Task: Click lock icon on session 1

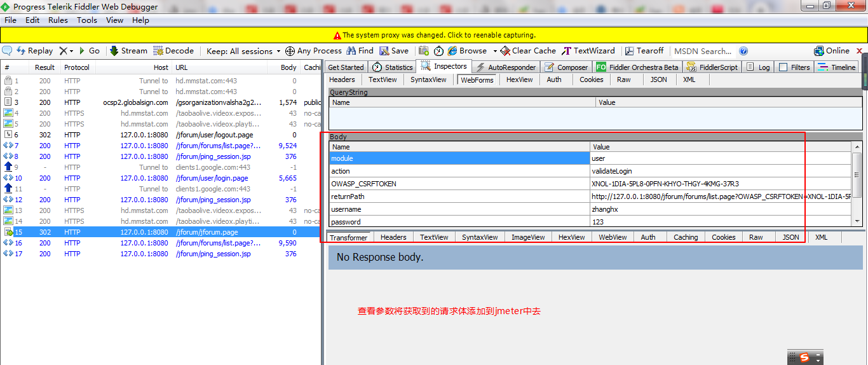Action: (x=8, y=81)
